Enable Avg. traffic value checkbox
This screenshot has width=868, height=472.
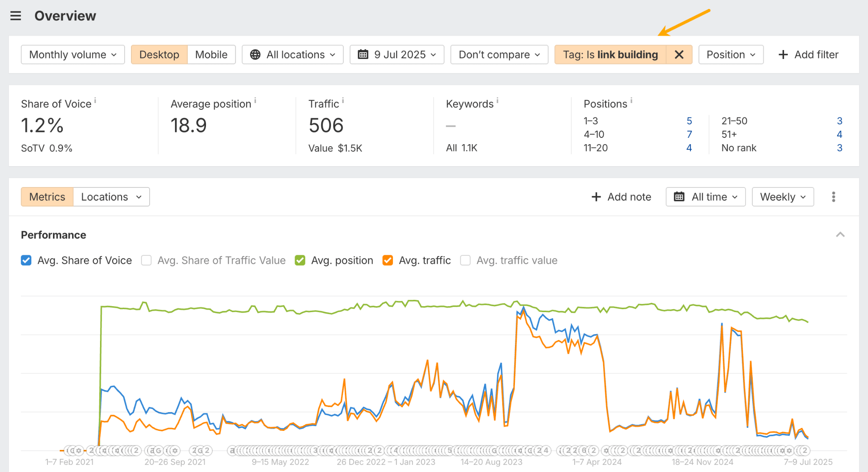coord(465,260)
